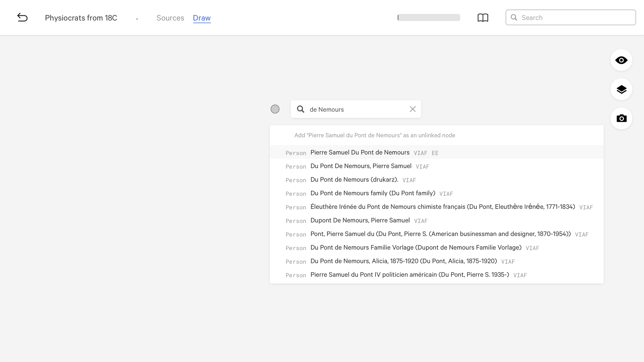The image size is (644, 362).
Task: Select Du Pont de Nemours (drukarz) result
Action: [436, 180]
